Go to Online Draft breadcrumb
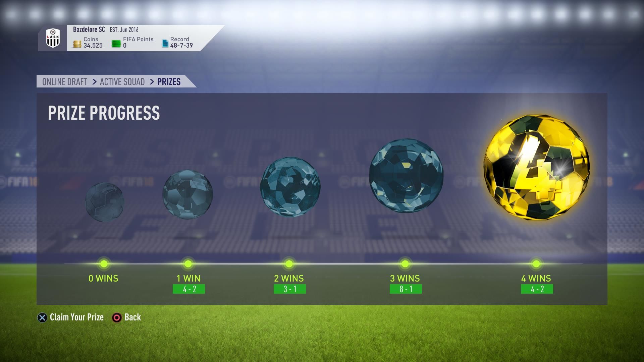Viewport: 644px width, 362px height. click(x=65, y=82)
